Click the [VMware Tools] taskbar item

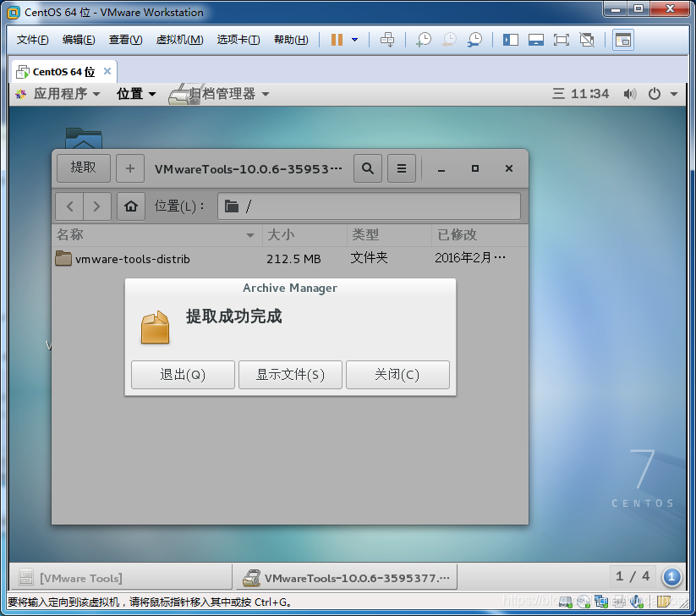coord(120,578)
